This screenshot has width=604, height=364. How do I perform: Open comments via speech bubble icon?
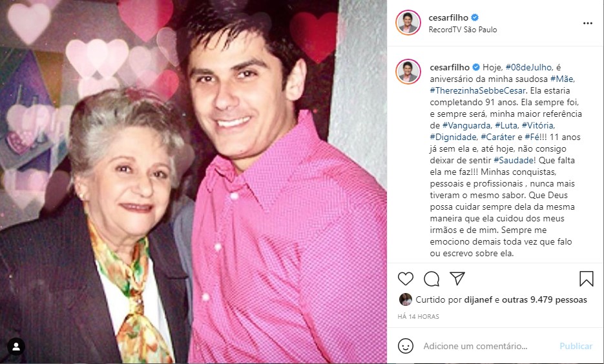tap(432, 279)
